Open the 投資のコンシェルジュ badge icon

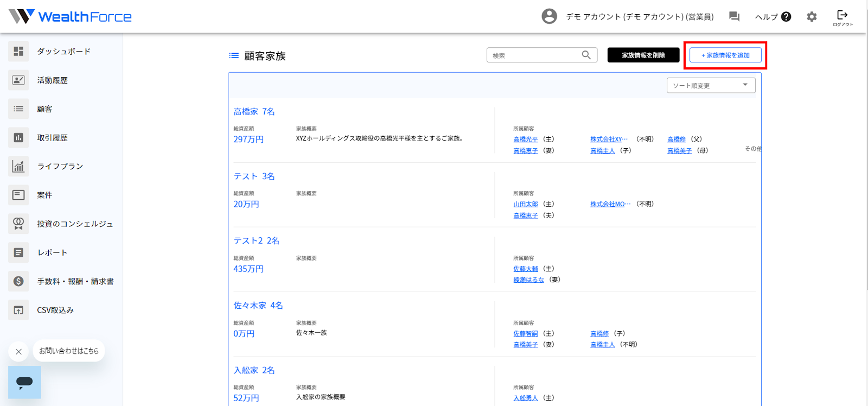(x=18, y=224)
